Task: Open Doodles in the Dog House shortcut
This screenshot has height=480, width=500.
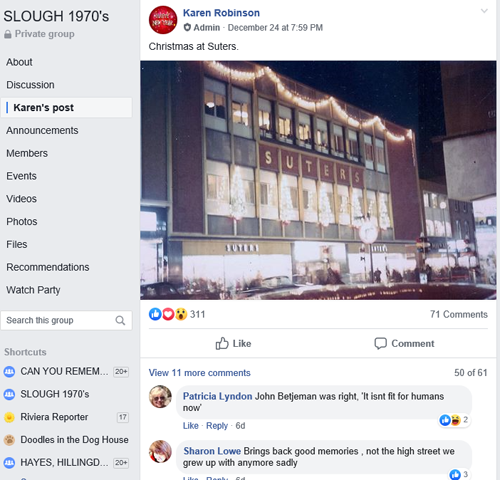Action: [66, 440]
